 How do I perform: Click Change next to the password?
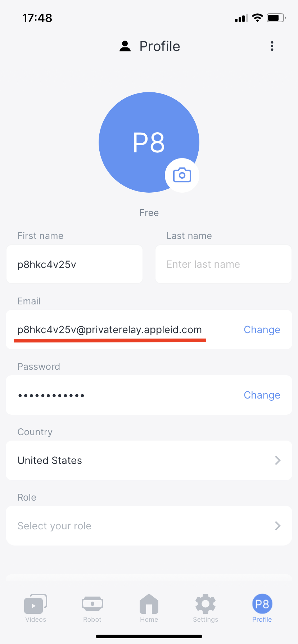click(262, 395)
